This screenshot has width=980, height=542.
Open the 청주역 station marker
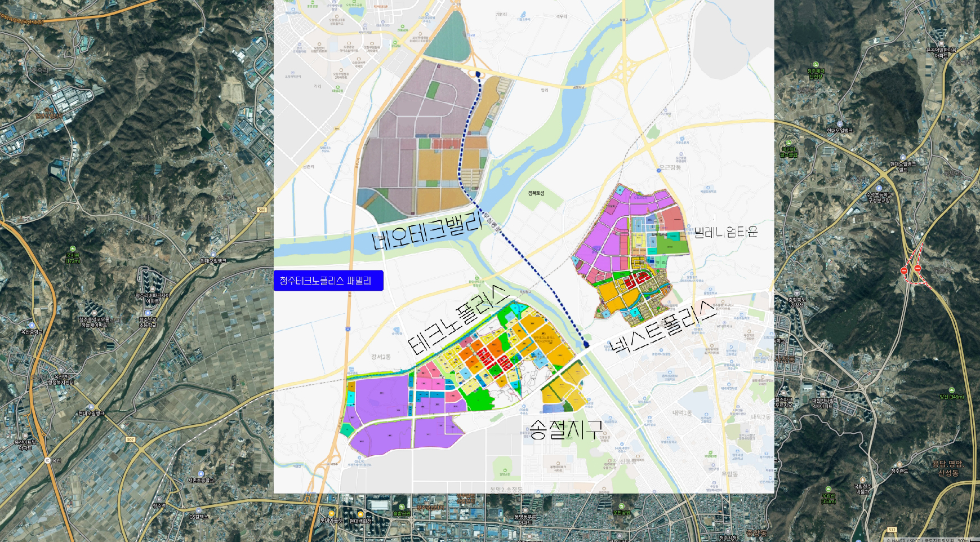click(159, 503)
